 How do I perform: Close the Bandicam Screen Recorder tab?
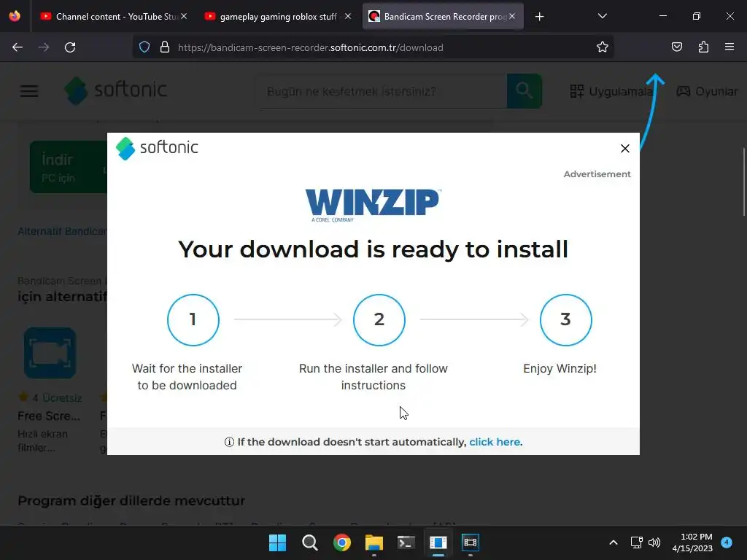click(511, 16)
